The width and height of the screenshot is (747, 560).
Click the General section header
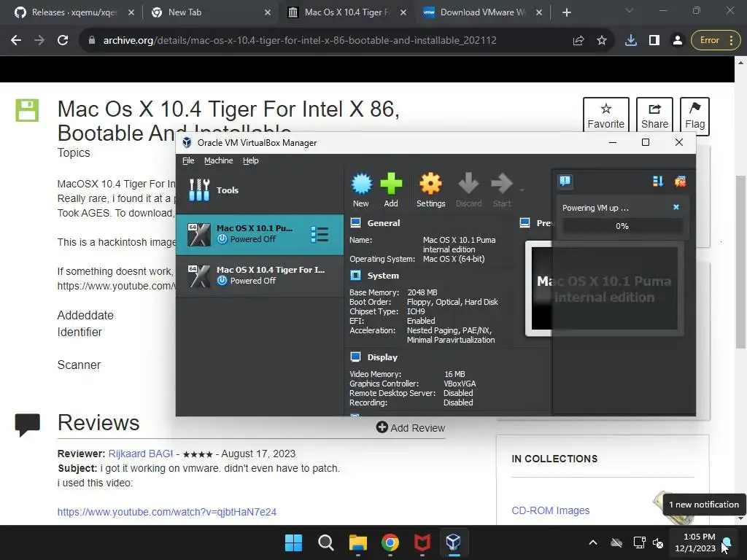coord(384,223)
